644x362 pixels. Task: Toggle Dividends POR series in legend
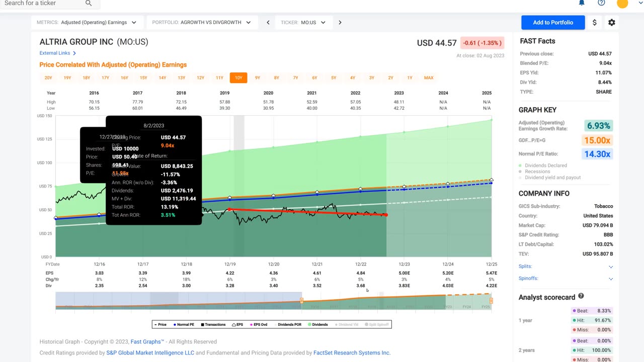tap(287, 325)
